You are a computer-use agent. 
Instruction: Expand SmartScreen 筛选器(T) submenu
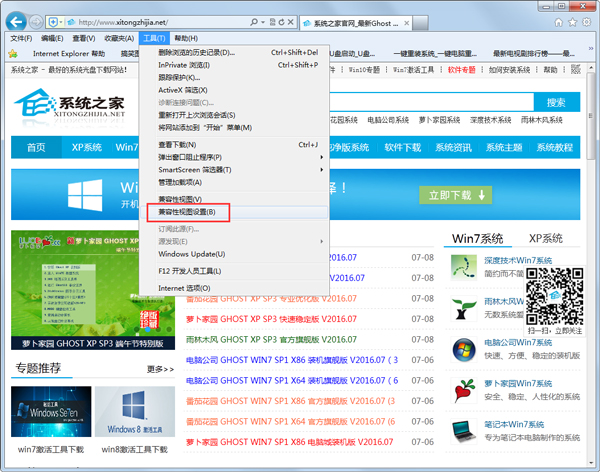tap(233, 170)
